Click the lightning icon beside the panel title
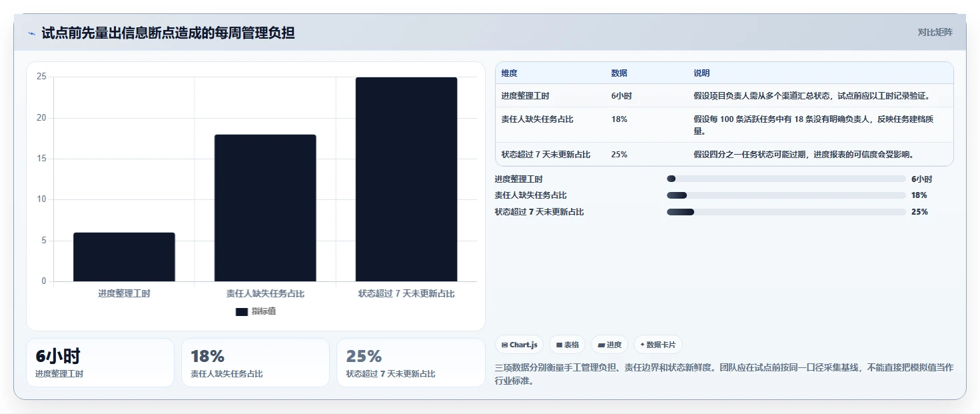The width and height of the screenshot is (980, 414). [31, 33]
